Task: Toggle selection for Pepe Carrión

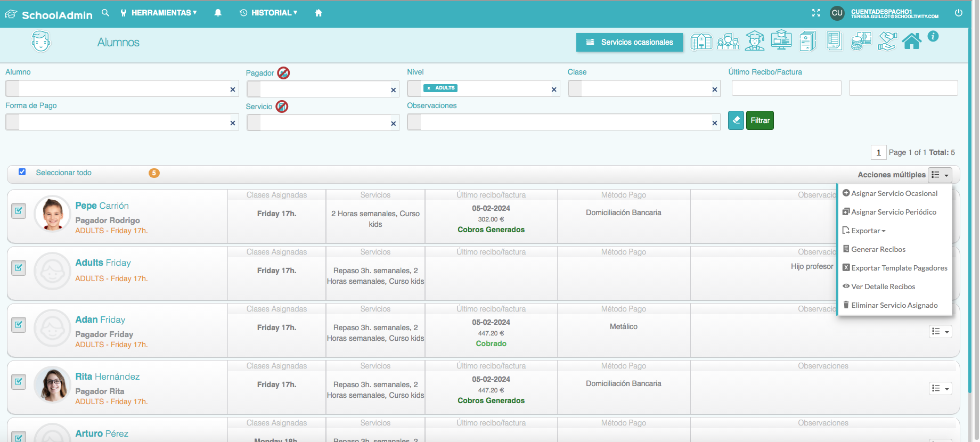Action: coord(19,211)
